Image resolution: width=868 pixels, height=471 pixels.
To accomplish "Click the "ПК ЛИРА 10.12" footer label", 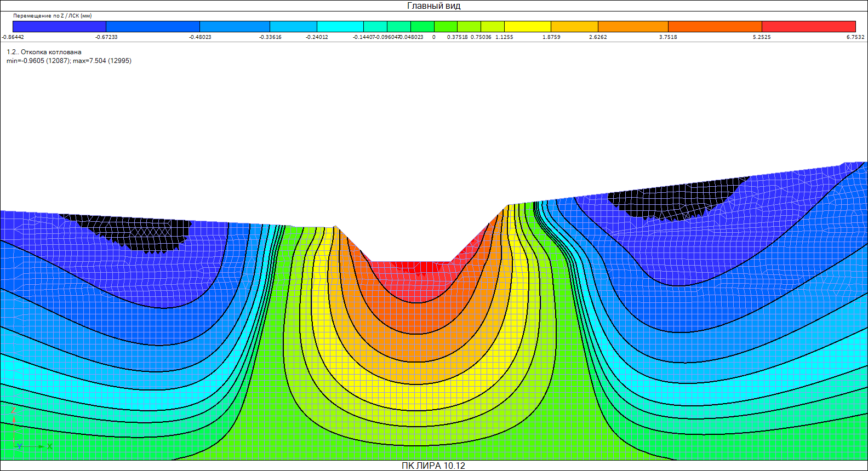I will pyautogui.click(x=433, y=466).
